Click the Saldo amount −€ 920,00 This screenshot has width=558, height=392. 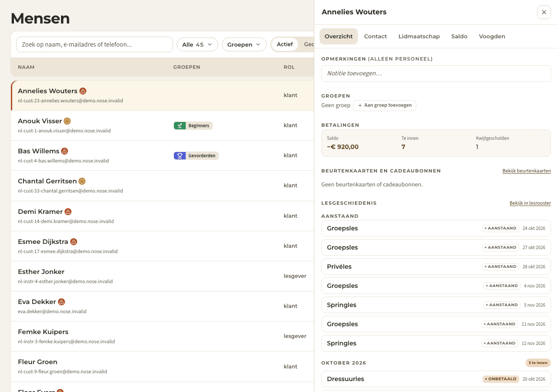343,147
